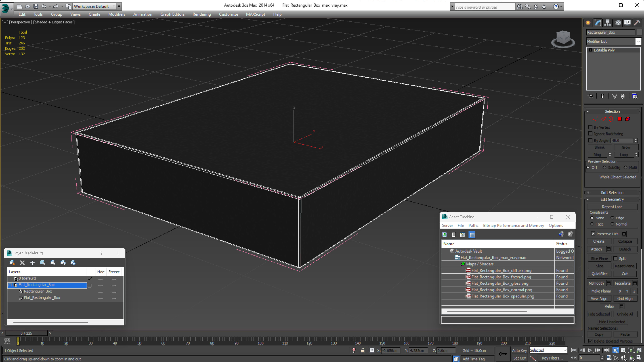This screenshot has width=644, height=362.
Task: Enable the Ignore Backfacing checkbox
Action: 590,134
